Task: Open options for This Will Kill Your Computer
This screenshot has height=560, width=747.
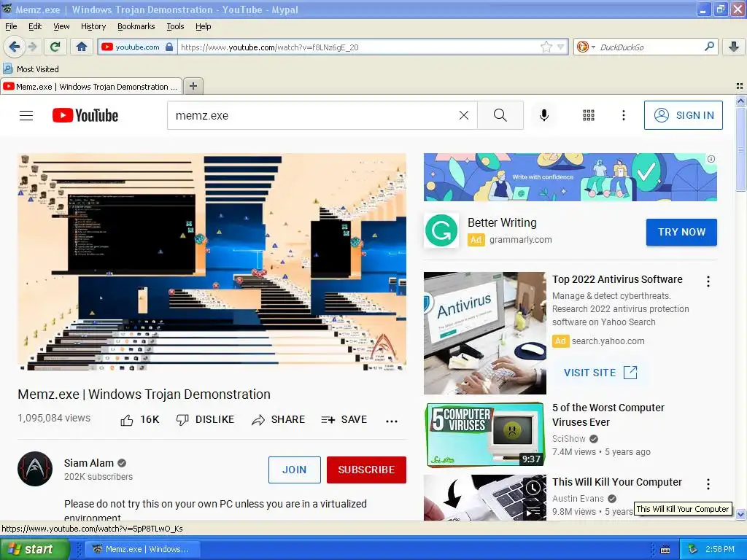Action: click(708, 484)
